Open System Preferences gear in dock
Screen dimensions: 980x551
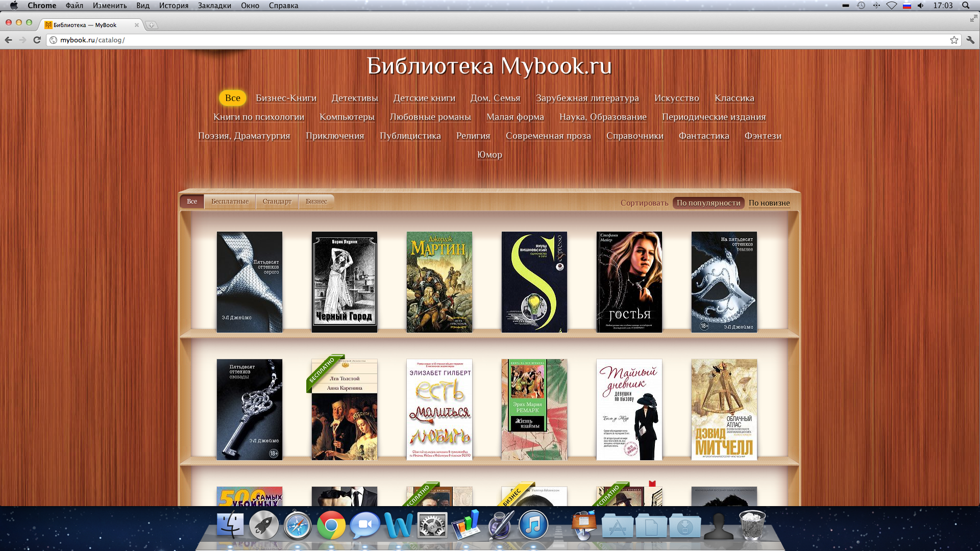point(432,525)
